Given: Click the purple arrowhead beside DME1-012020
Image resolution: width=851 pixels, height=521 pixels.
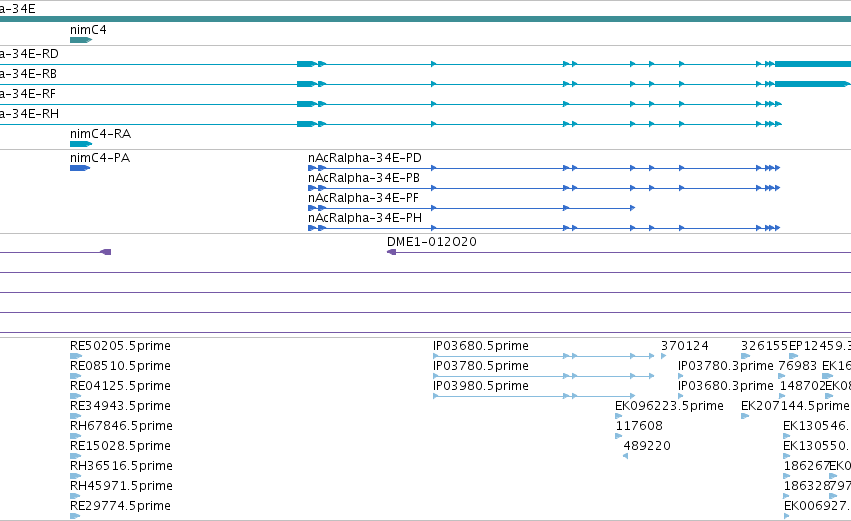Looking at the screenshot, I should tap(391, 252).
